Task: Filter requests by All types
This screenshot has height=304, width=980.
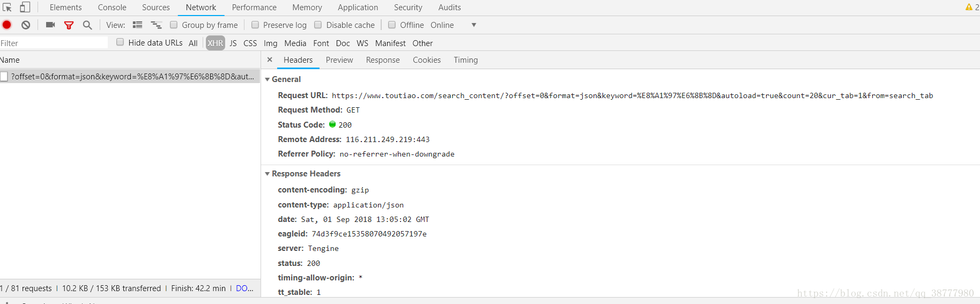Action: [193, 43]
